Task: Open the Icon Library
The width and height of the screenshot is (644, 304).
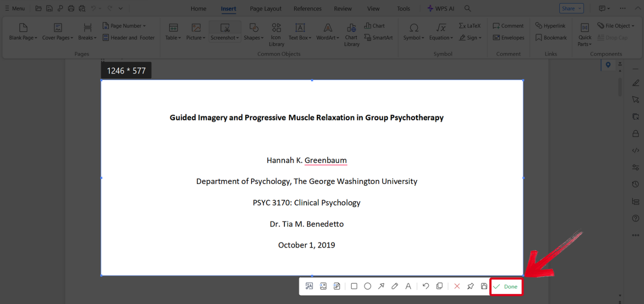Action: click(x=276, y=35)
